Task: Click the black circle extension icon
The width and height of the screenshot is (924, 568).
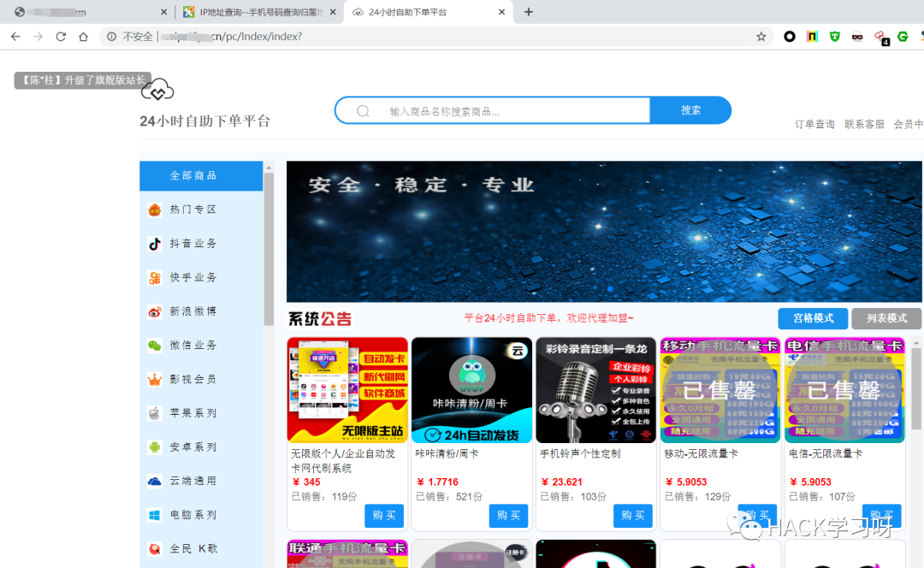Action: pyautogui.click(x=789, y=37)
